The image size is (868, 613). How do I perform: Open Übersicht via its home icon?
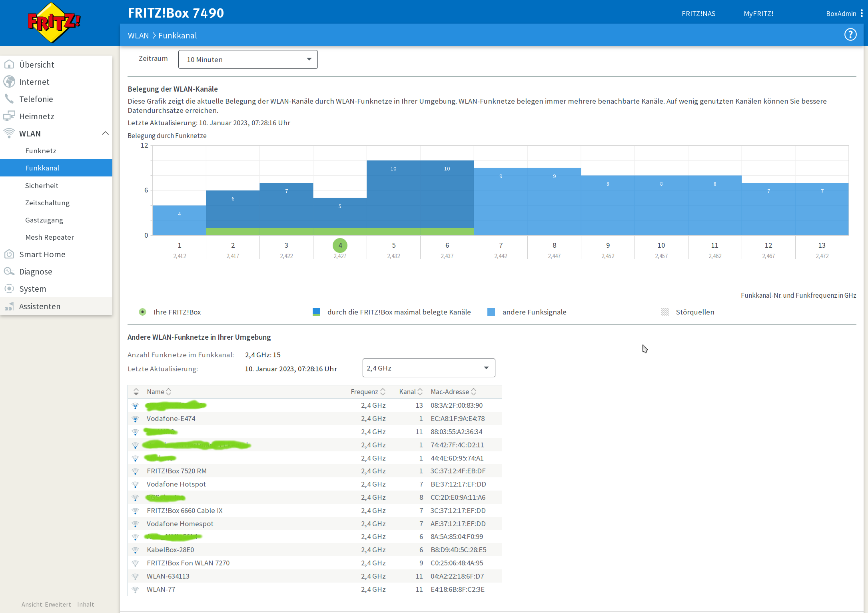tap(9, 64)
